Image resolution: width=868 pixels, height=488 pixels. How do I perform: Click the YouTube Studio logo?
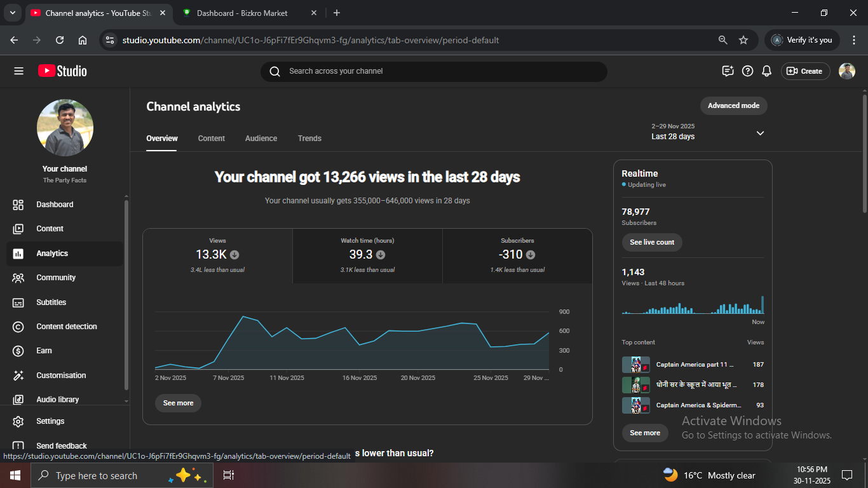click(x=62, y=71)
